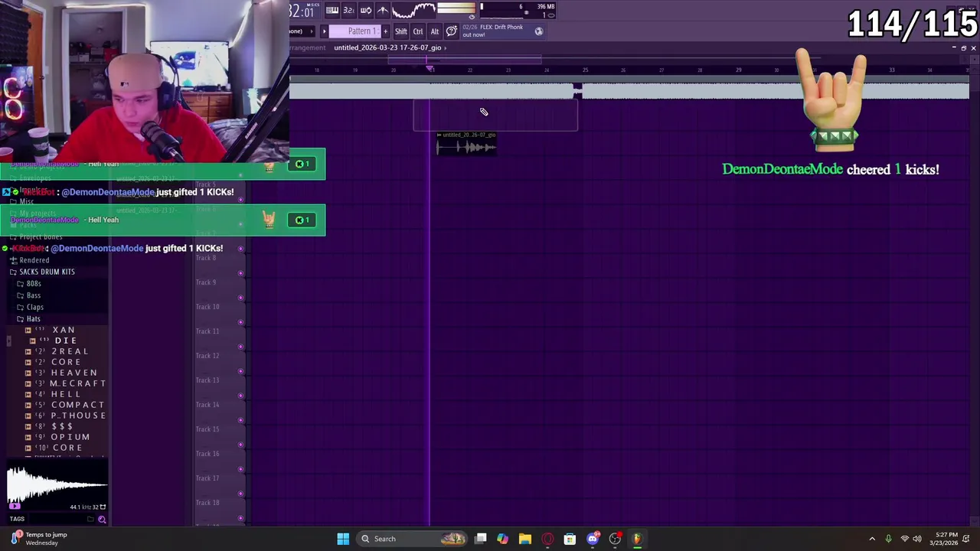This screenshot has height=551, width=980.
Task: Click the Ctrl modifier button
Action: (x=418, y=31)
